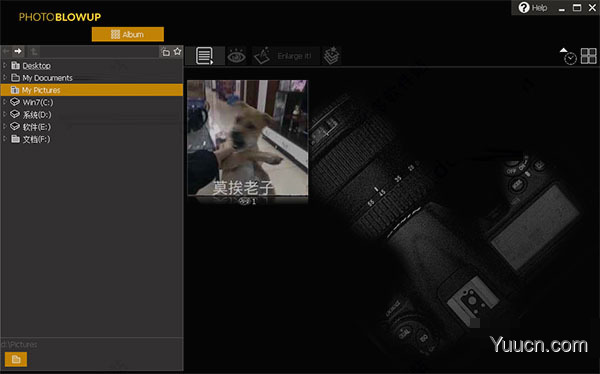Click the new folder icon
This screenshot has height=374, width=600.
[x=165, y=52]
